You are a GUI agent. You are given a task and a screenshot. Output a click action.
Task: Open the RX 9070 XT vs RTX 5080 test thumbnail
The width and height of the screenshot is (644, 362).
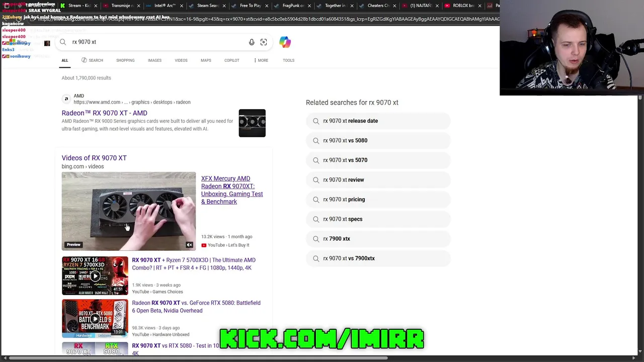point(95,349)
